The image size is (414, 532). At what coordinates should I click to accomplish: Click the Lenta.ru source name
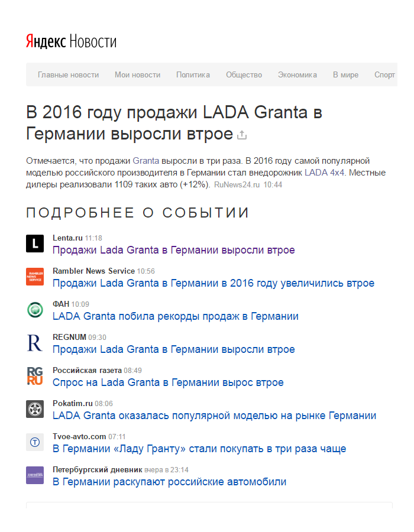[67, 238]
